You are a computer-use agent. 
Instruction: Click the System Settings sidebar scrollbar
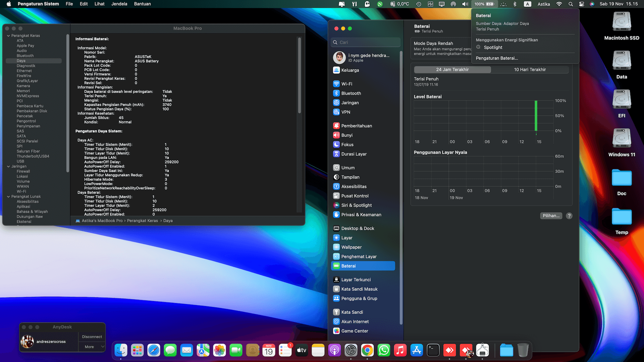coord(401,188)
